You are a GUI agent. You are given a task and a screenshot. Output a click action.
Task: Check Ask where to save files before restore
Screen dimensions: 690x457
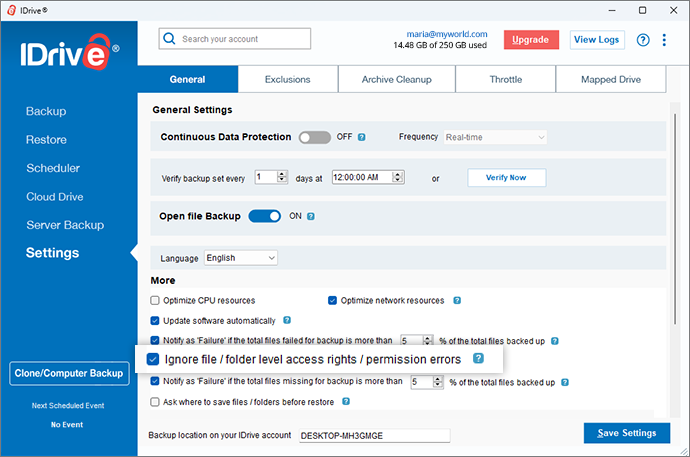click(x=155, y=402)
